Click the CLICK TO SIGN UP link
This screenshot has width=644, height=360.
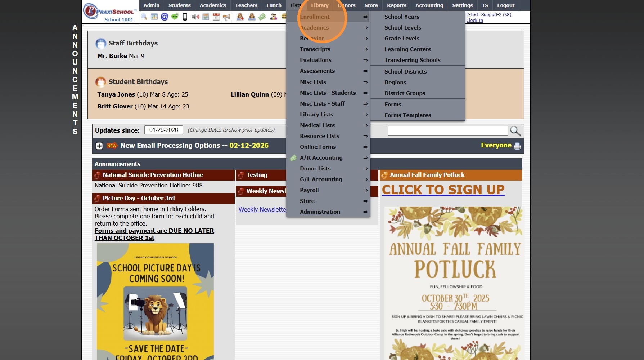click(443, 190)
